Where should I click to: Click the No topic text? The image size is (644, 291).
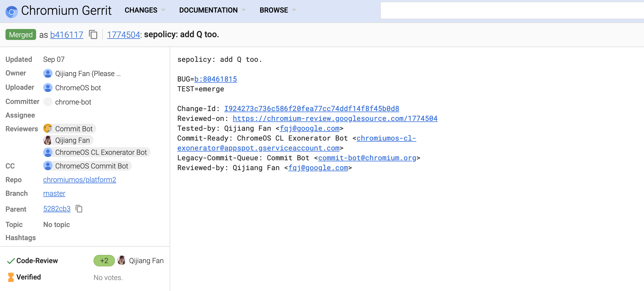pos(57,225)
